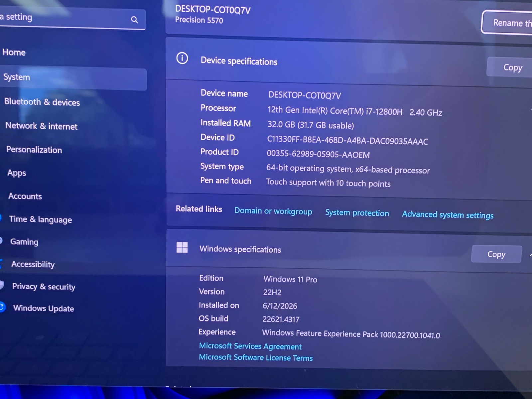
Task: Select Apps in the sidebar
Action: point(17,173)
